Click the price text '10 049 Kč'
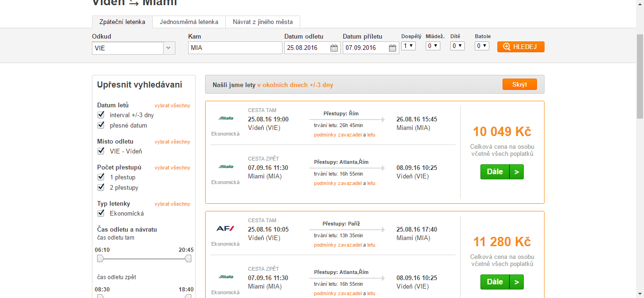The image size is (644, 298). click(502, 131)
